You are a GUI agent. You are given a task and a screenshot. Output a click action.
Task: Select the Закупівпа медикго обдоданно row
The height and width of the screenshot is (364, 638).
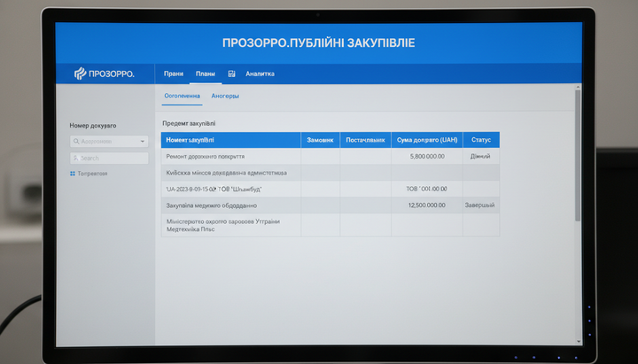point(331,205)
